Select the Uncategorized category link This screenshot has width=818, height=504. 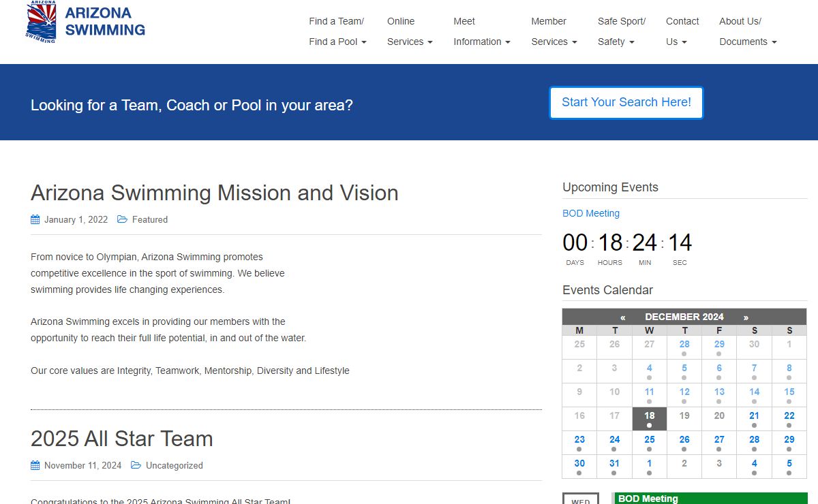click(175, 465)
